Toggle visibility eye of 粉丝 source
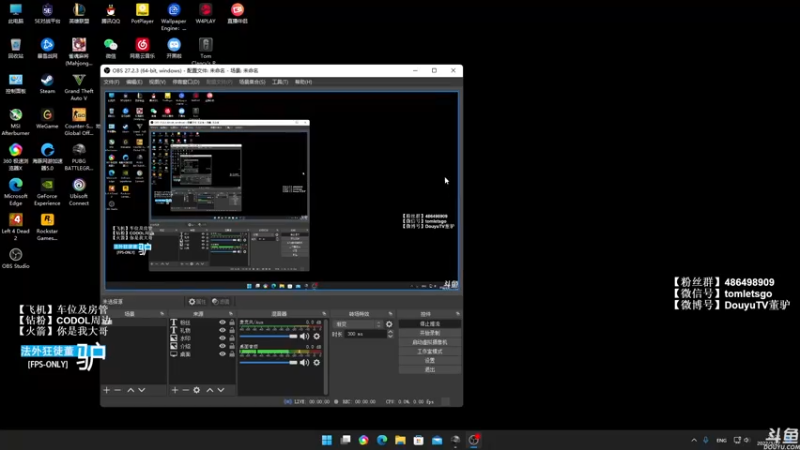 tap(222, 322)
